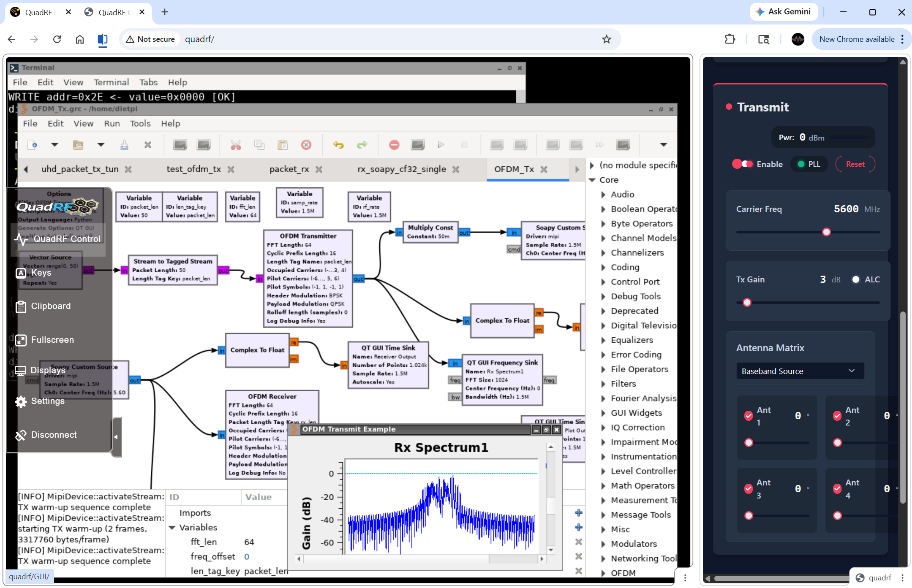This screenshot has height=588, width=912.
Task: Open the Baseband Source dropdown
Action: (800, 371)
